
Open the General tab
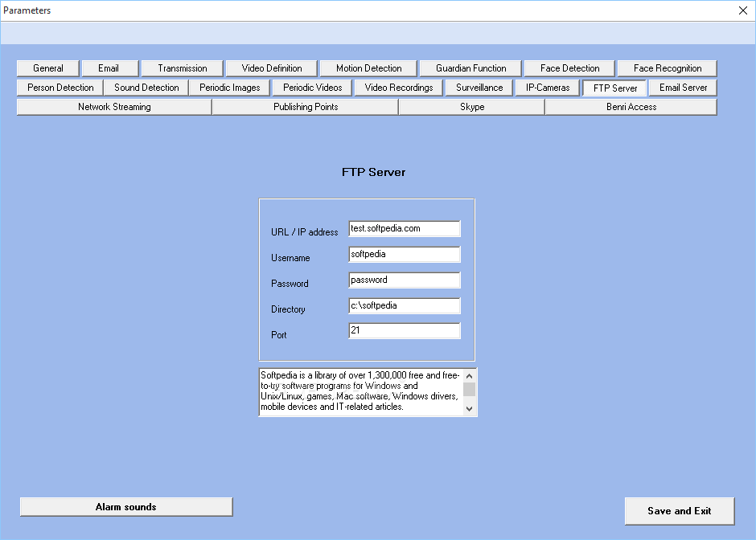pos(47,68)
